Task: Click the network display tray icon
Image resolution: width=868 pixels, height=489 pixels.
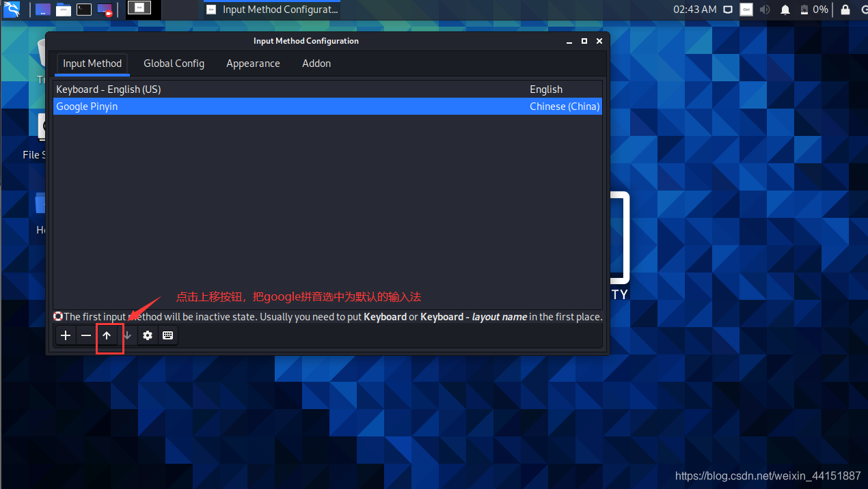Action: [x=728, y=10]
